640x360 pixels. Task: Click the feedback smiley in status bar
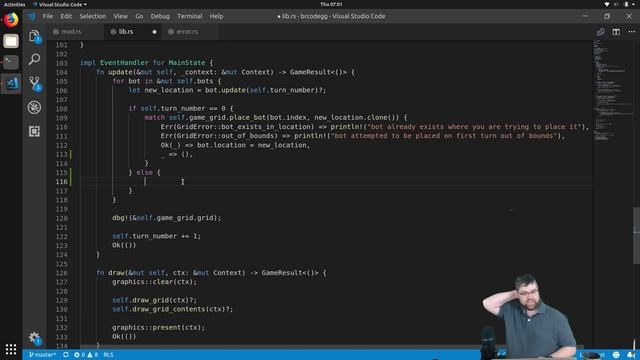click(x=616, y=355)
